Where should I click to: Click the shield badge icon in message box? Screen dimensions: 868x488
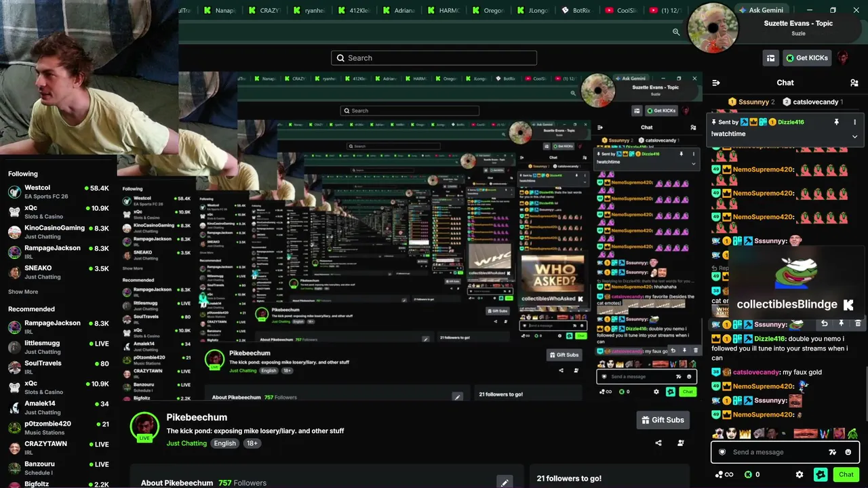(x=722, y=452)
